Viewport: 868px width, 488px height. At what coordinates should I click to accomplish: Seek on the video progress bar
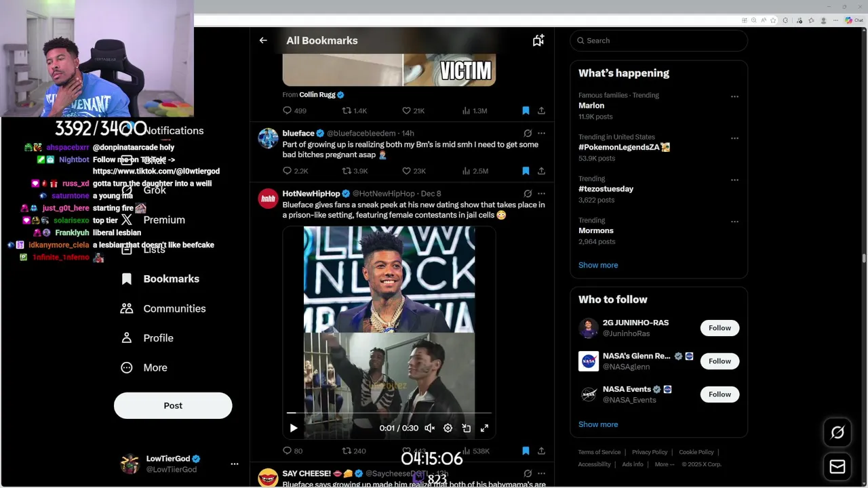[389, 412]
